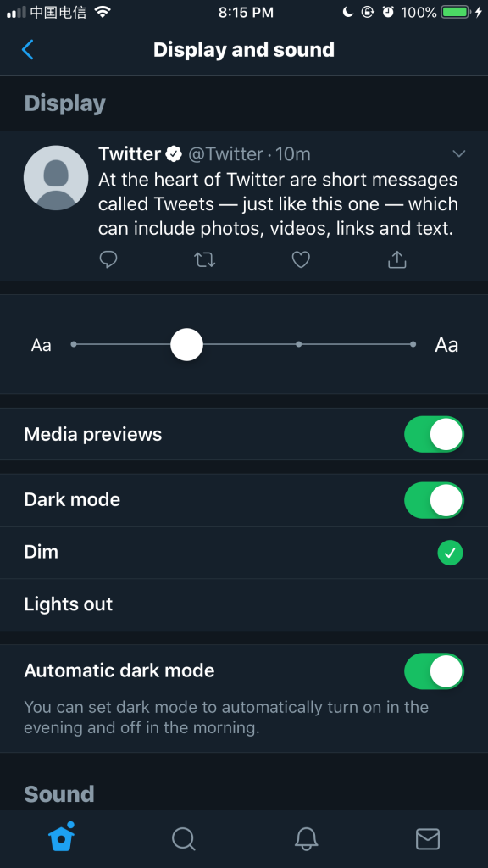Tap the heart like icon
Image resolution: width=488 pixels, height=868 pixels.
point(301,259)
